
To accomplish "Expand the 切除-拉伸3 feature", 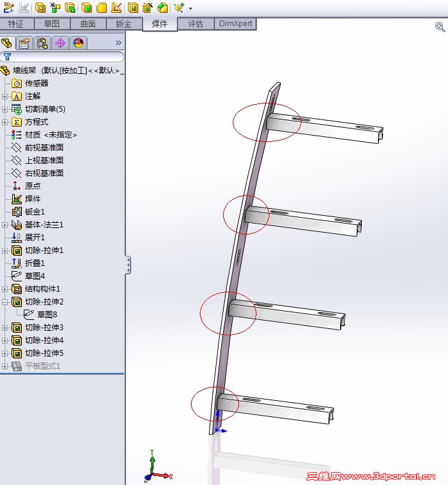I will (4, 328).
